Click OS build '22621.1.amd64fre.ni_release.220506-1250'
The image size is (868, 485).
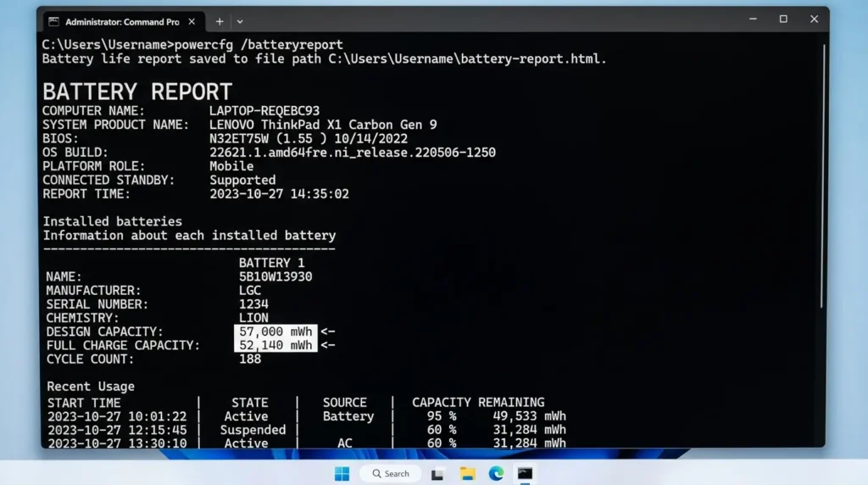[352, 153]
